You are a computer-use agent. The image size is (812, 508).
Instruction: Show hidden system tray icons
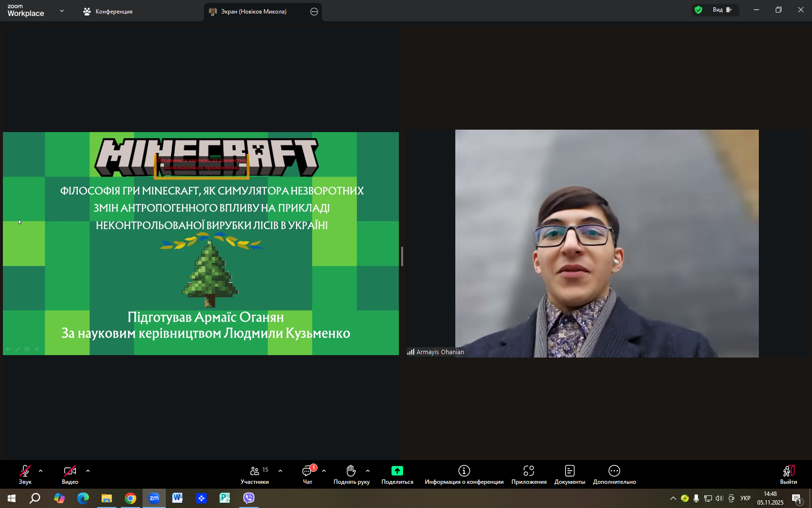pos(673,498)
